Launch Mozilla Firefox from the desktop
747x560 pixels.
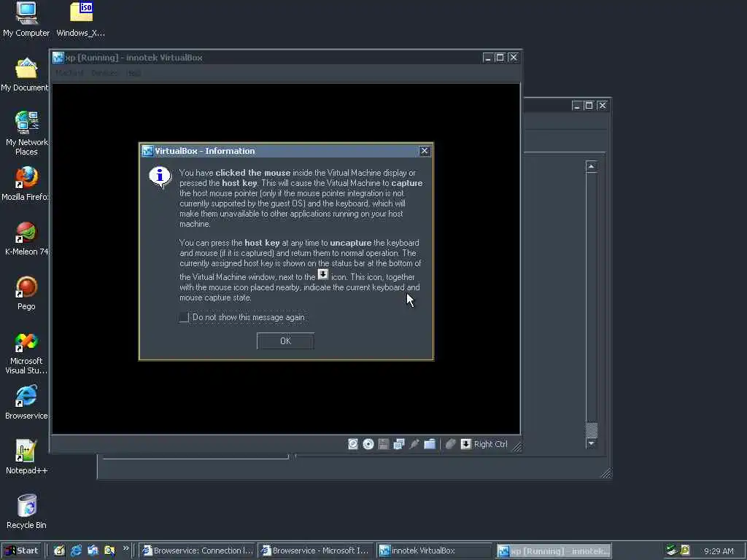(26, 184)
